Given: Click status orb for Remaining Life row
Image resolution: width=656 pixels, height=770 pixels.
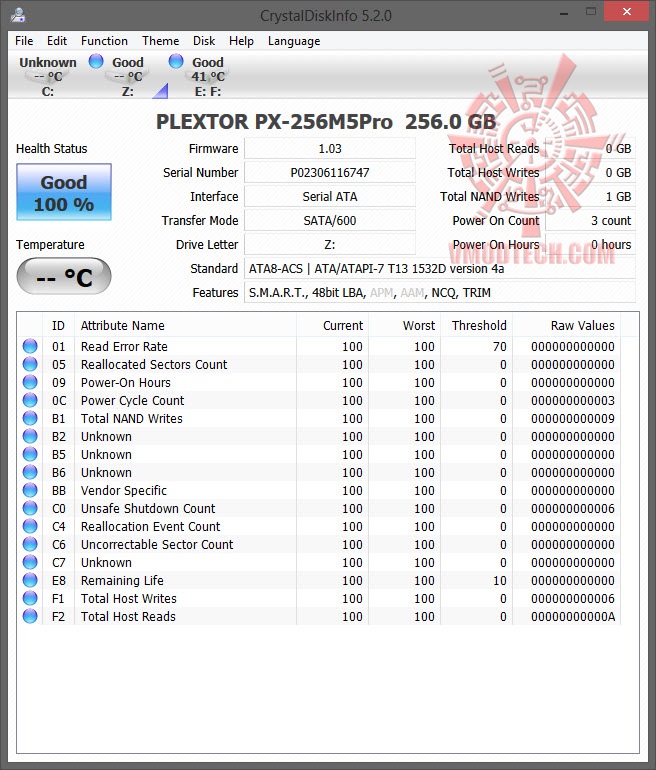Looking at the screenshot, I should click(x=30, y=580).
